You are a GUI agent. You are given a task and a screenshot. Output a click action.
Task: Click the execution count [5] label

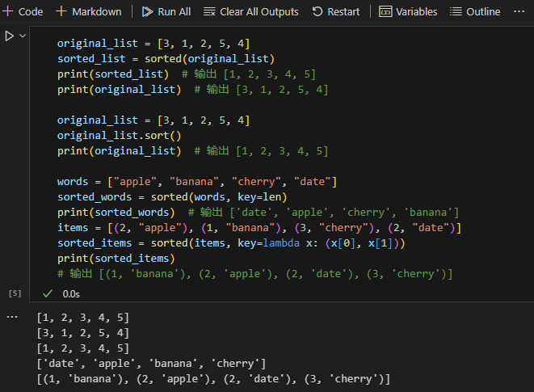15,293
